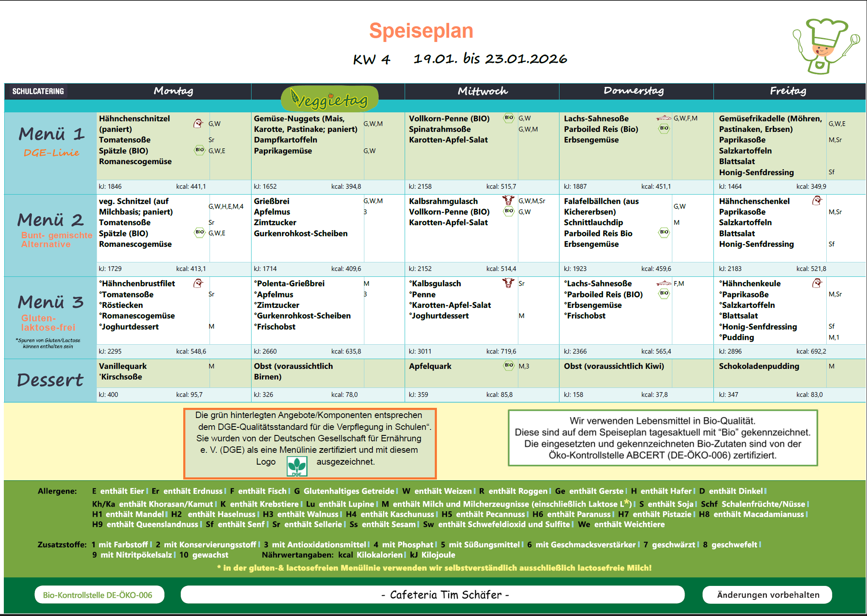The width and height of the screenshot is (867, 616).
Task: Select the Montag column header
Action: pos(173,91)
